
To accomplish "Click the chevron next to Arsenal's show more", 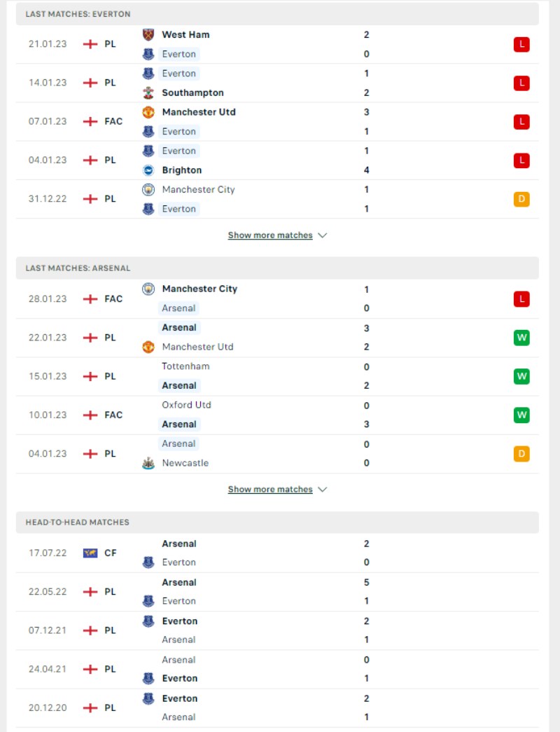I will (323, 489).
